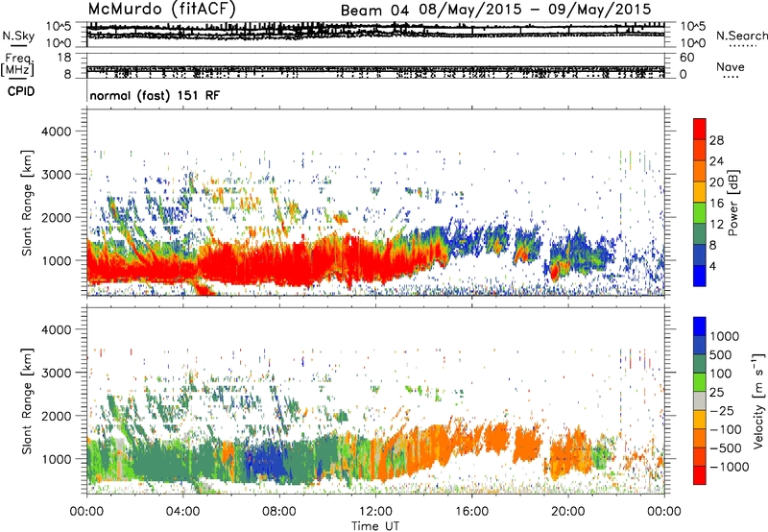Image resolution: width=768 pixels, height=532 pixels.
Task: Pick the light green 25–100 Velocity segment
Action: [700, 382]
